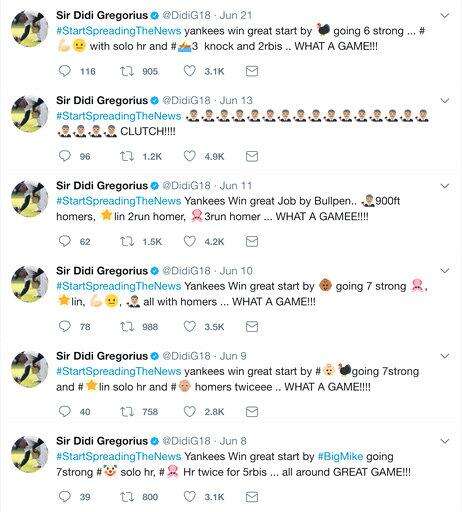This screenshot has width=462, height=512.
Task: Retweet the Jun 10 tweet
Action: [127, 326]
